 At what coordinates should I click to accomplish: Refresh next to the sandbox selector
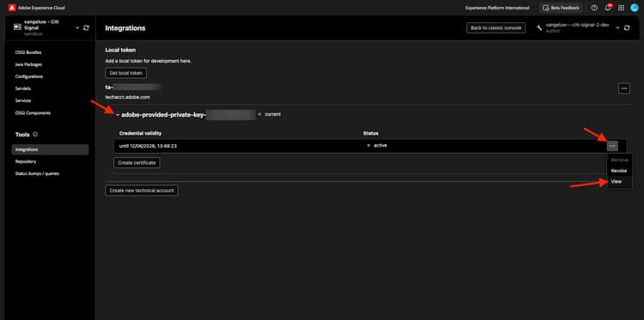tap(86, 27)
